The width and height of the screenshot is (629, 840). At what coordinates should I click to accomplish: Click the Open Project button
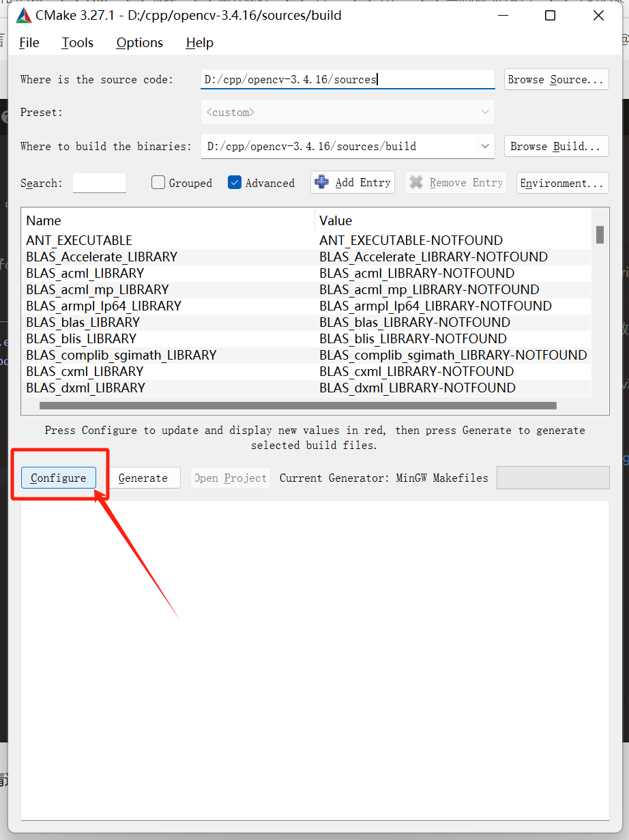point(231,478)
